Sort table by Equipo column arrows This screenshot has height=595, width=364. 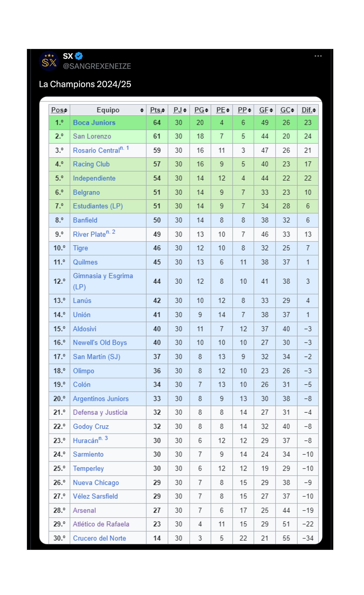tap(142, 110)
